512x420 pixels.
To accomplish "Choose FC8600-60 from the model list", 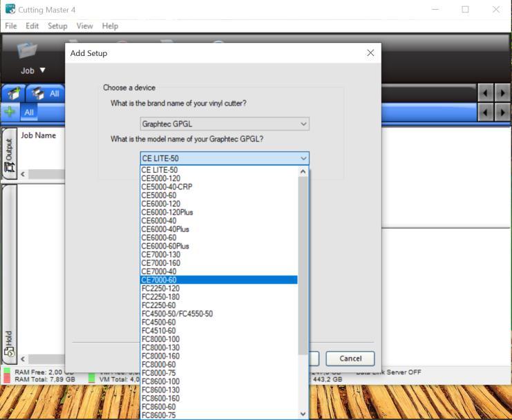I will pos(219,408).
